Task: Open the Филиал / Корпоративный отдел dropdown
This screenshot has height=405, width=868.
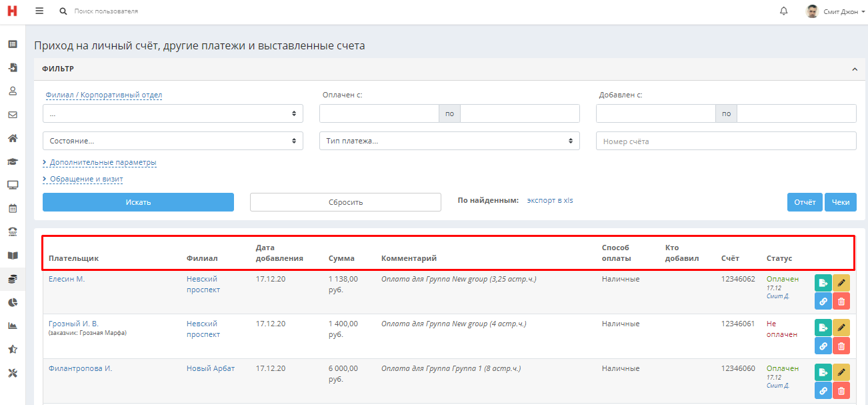Action: (173, 113)
